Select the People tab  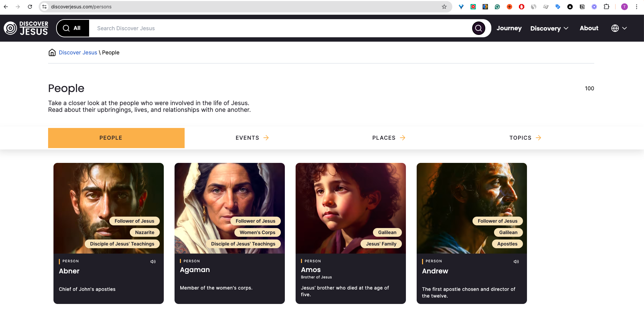point(116,138)
